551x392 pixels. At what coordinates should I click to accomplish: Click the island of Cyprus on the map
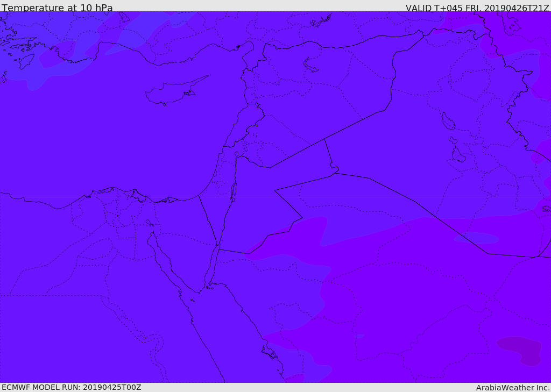tap(172, 92)
